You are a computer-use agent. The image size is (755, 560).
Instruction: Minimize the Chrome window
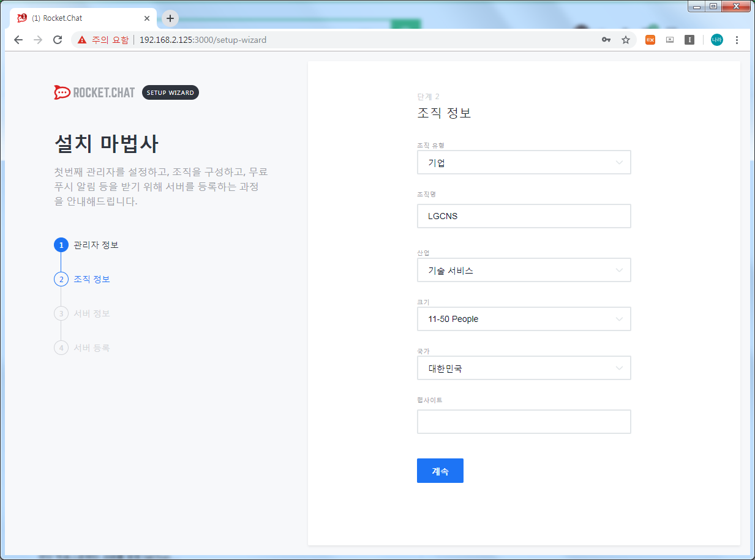(697, 6)
